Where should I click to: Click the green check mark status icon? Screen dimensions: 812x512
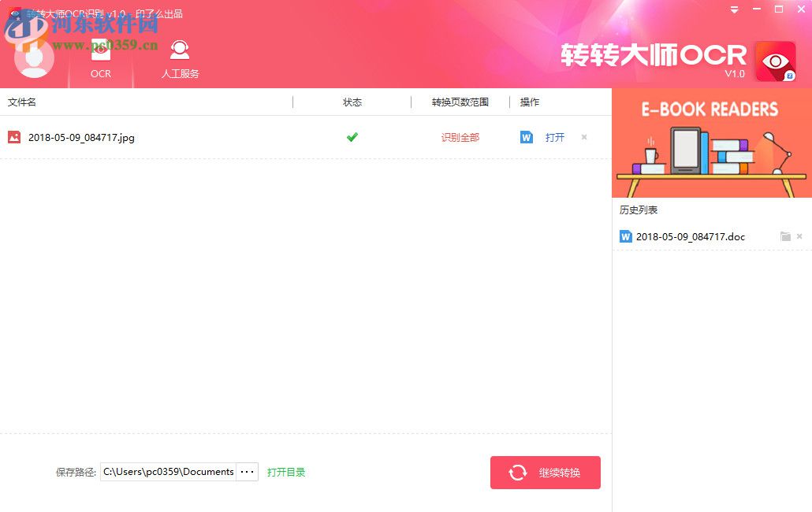point(352,136)
